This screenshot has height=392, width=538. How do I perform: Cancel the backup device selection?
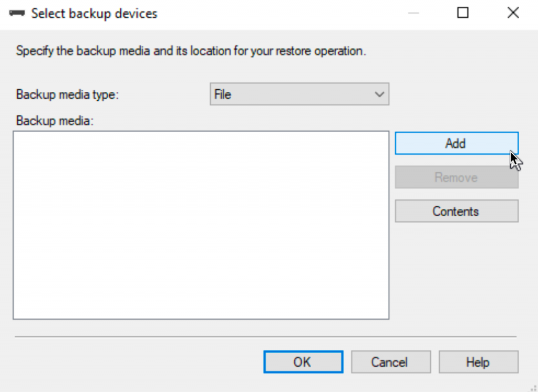[x=391, y=362]
